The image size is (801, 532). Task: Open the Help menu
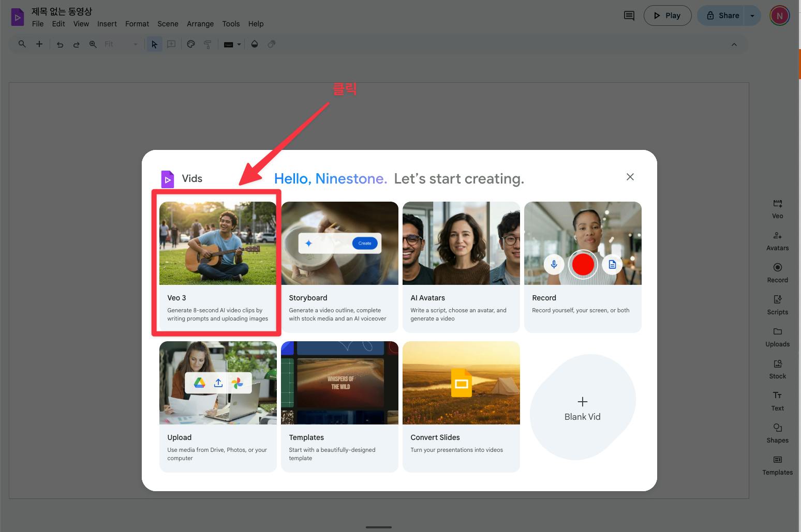pyautogui.click(x=256, y=24)
